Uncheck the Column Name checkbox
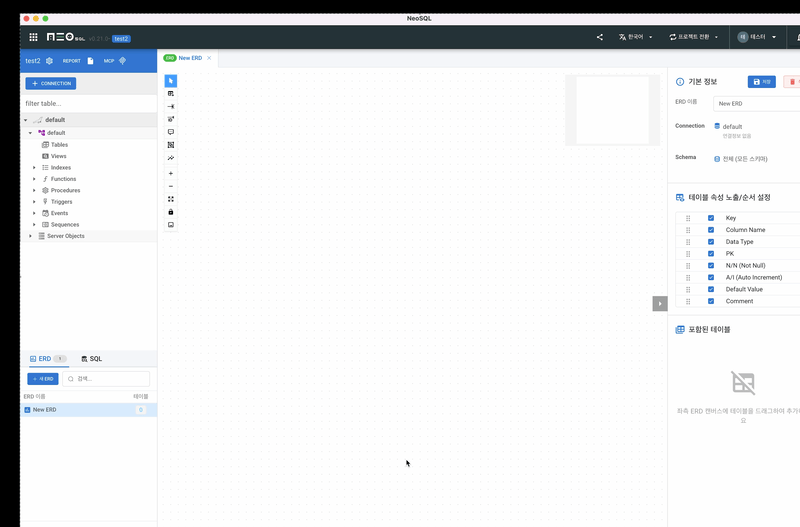800x527 pixels. pos(711,230)
